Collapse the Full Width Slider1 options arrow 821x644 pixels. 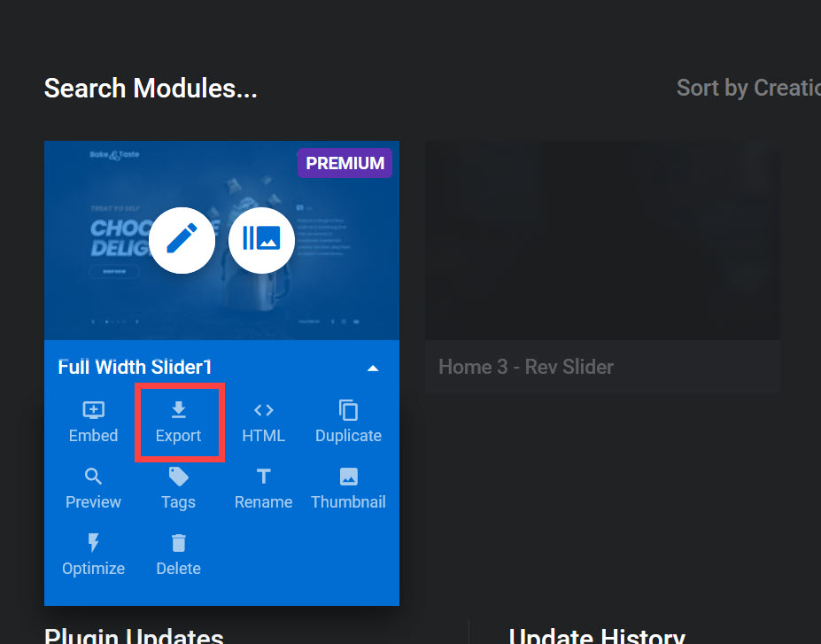(x=373, y=369)
